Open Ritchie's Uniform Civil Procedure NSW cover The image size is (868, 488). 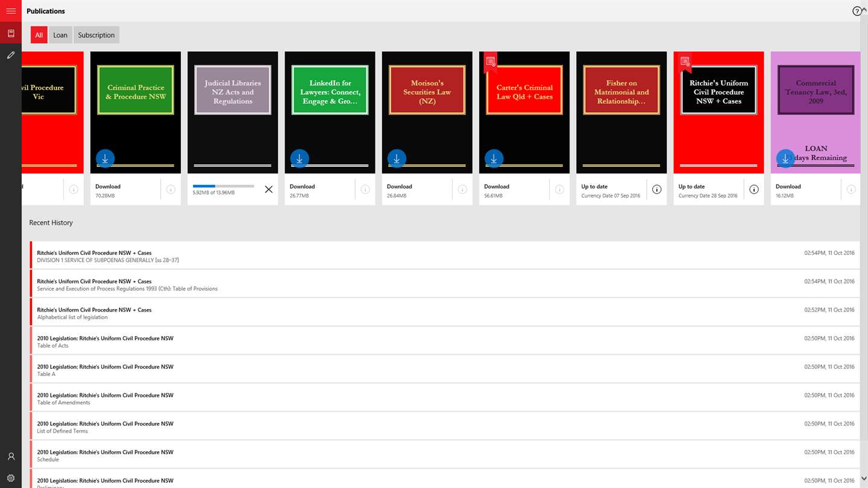[719, 113]
